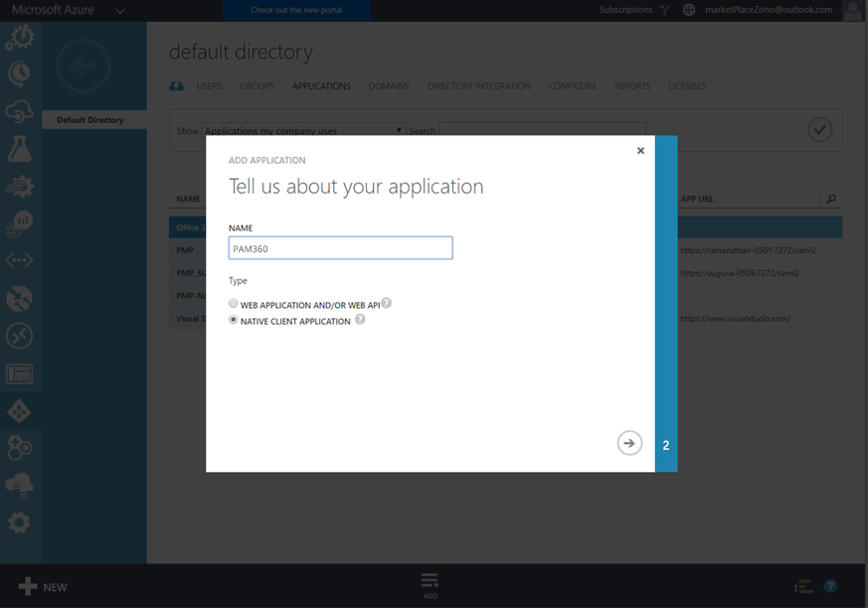Click the search magnifier in table header

831,199
